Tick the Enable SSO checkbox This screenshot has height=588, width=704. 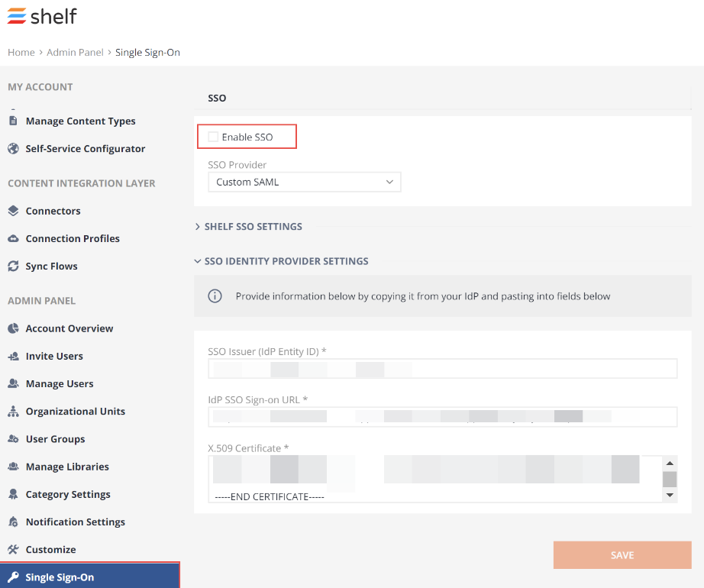pos(213,137)
